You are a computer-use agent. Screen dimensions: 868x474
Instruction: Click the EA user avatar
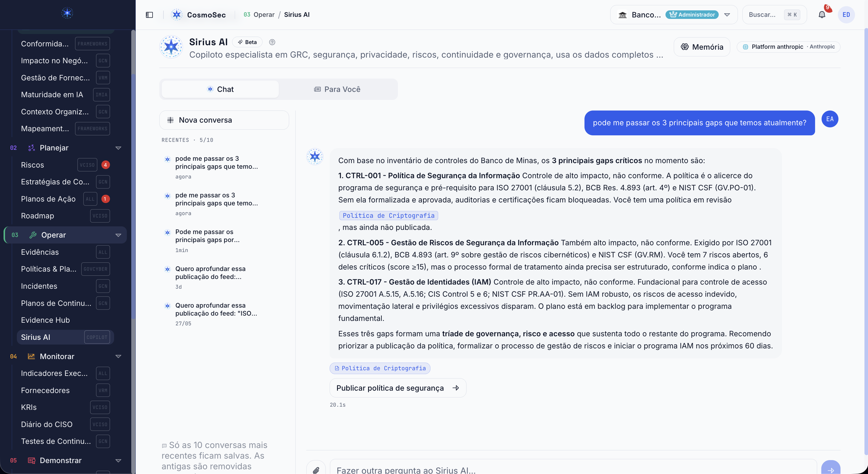pos(830,119)
